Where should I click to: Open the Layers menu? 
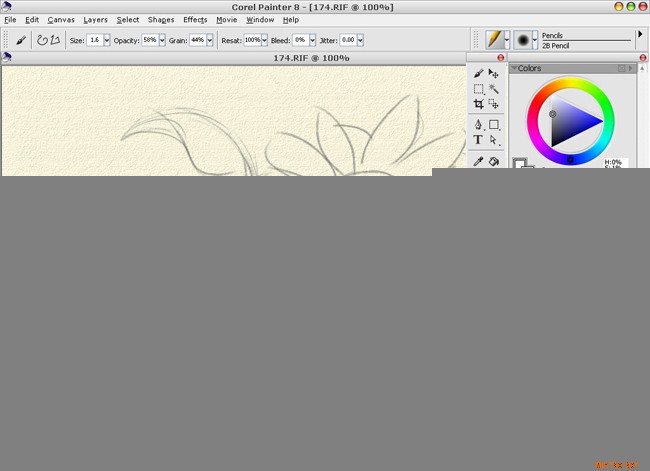[x=95, y=20]
